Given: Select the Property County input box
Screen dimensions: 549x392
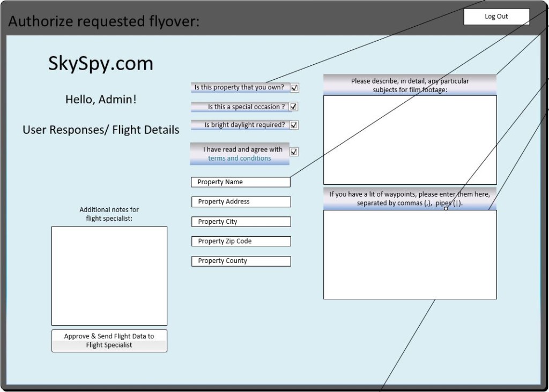Looking at the screenshot, I should [x=241, y=261].
